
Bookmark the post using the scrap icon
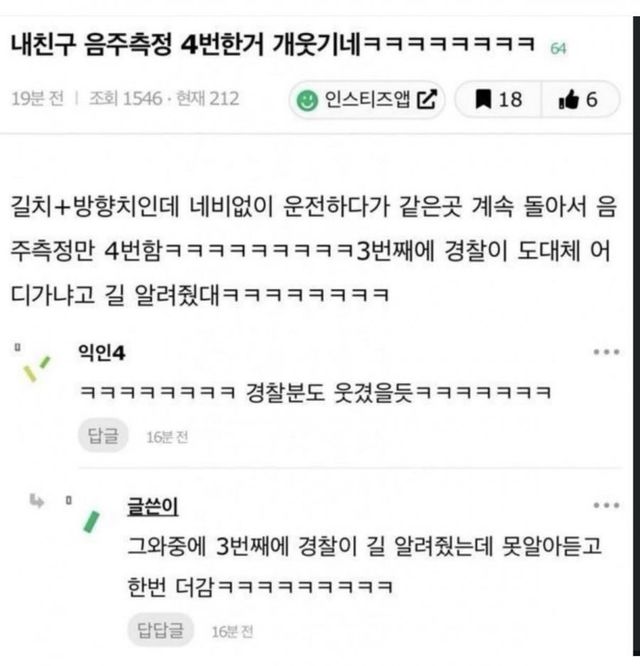(x=483, y=99)
